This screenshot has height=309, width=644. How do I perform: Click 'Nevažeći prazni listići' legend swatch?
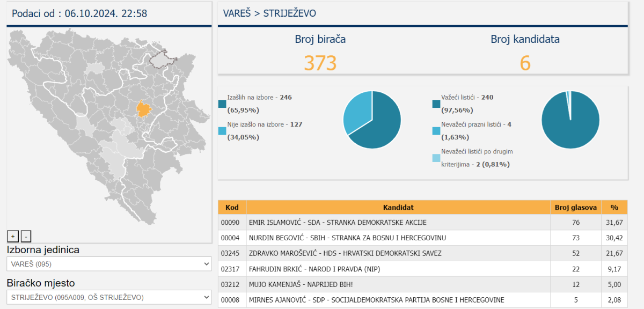[436, 130]
